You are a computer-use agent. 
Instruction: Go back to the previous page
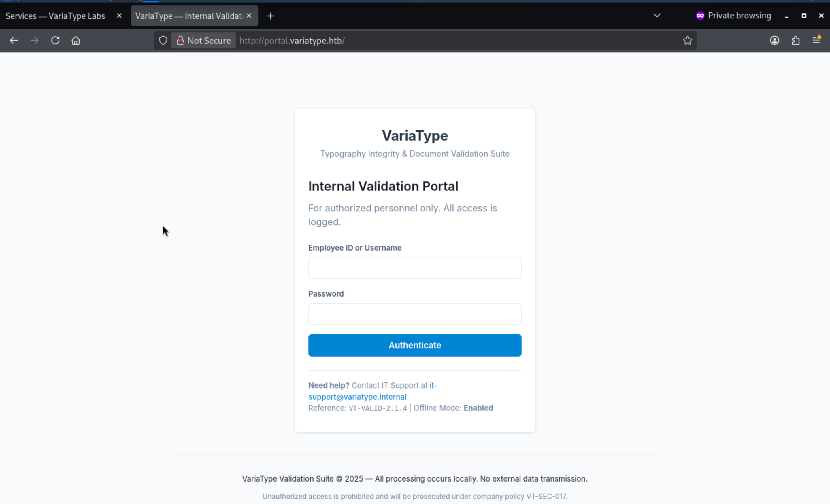click(x=14, y=41)
